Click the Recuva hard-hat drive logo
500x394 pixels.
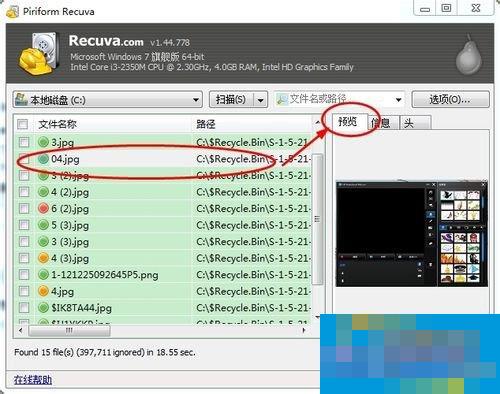(38, 53)
